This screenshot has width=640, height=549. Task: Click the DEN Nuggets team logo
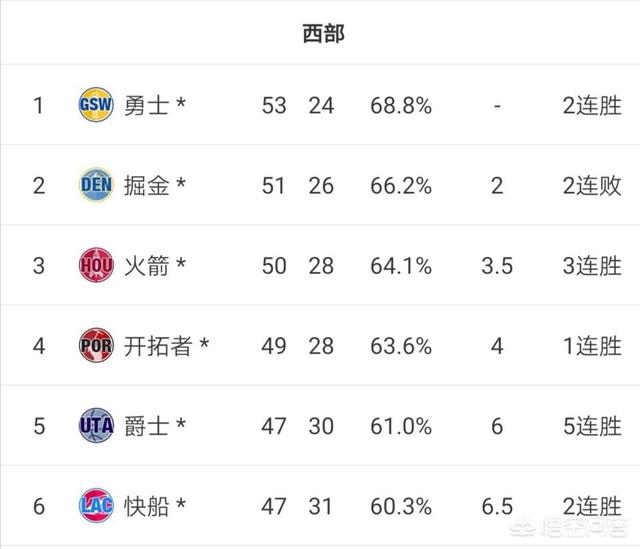point(96,185)
